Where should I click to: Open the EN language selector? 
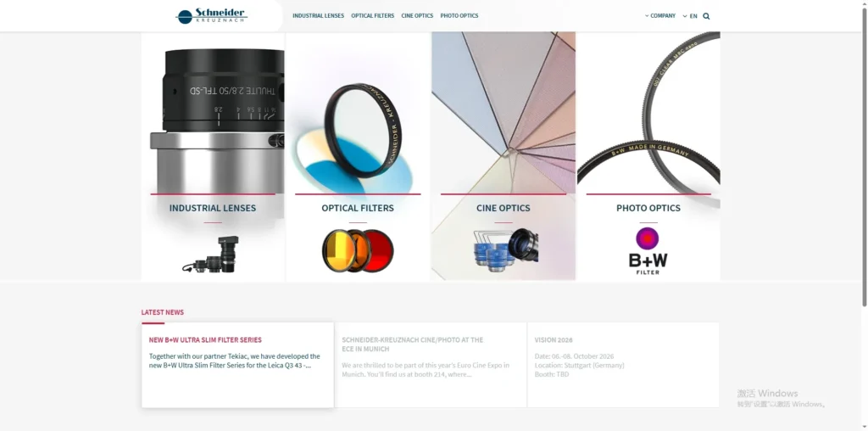tap(690, 16)
